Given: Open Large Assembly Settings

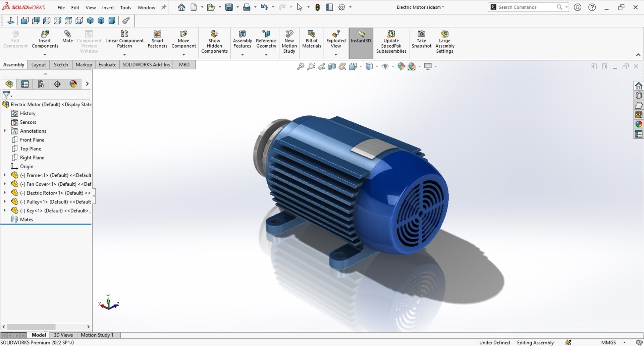Looking at the screenshot, I should [x=445, y=42].
